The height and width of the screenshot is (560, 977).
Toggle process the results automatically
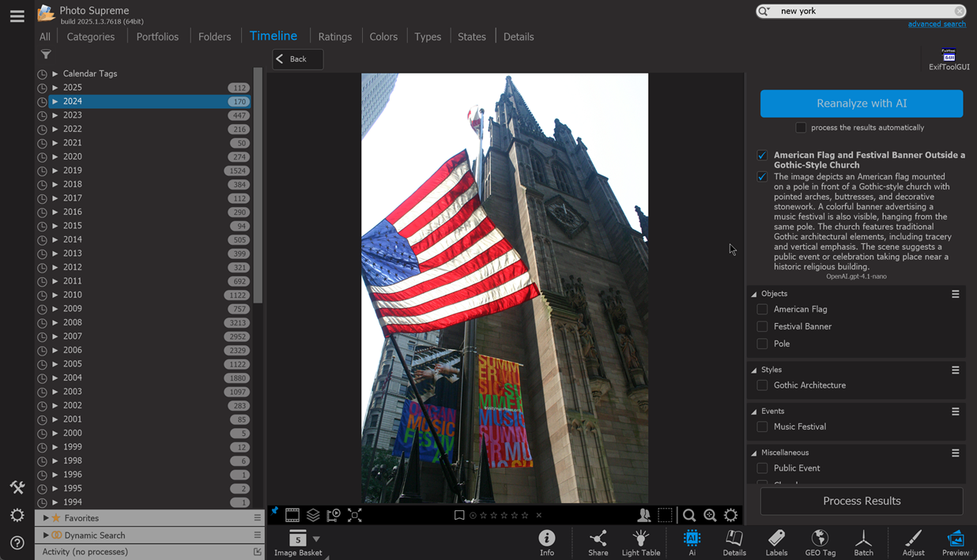(x=801, y=128)
